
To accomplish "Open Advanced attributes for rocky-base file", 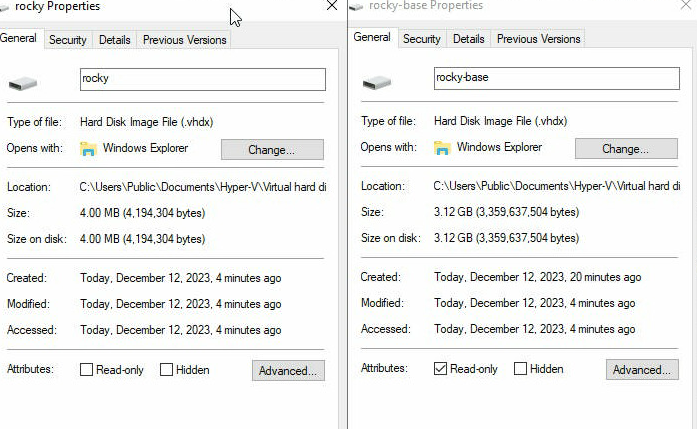I will tap(642, 370).
